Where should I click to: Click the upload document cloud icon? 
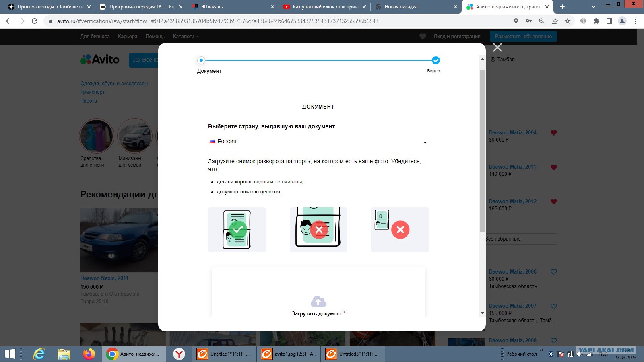[x=318, y=302]
